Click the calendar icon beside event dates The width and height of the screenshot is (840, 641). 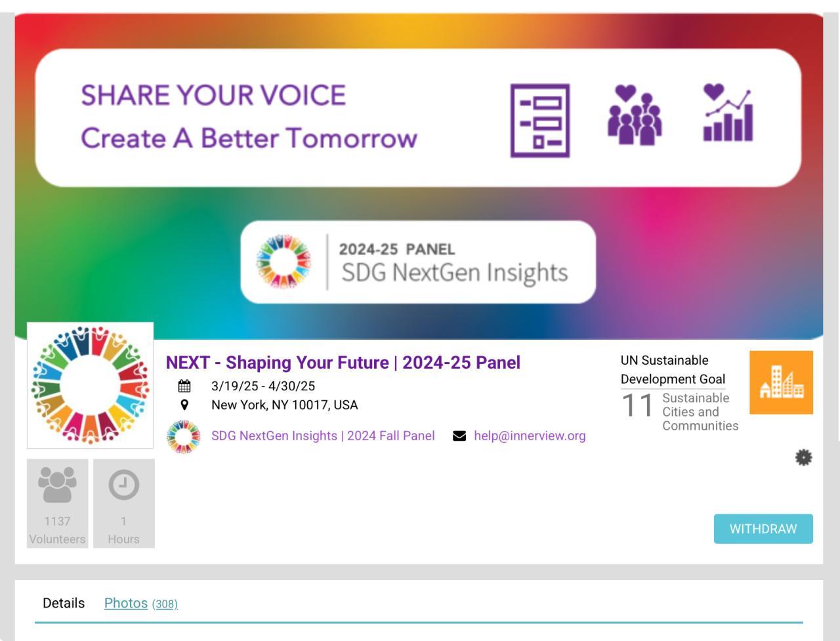(184, 386)
